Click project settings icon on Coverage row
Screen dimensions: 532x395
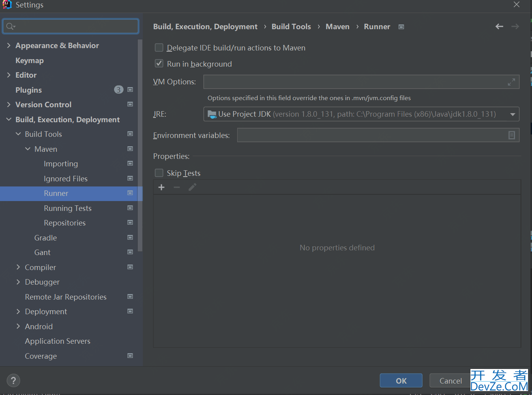pyautogui.click(x=130, y=356)
